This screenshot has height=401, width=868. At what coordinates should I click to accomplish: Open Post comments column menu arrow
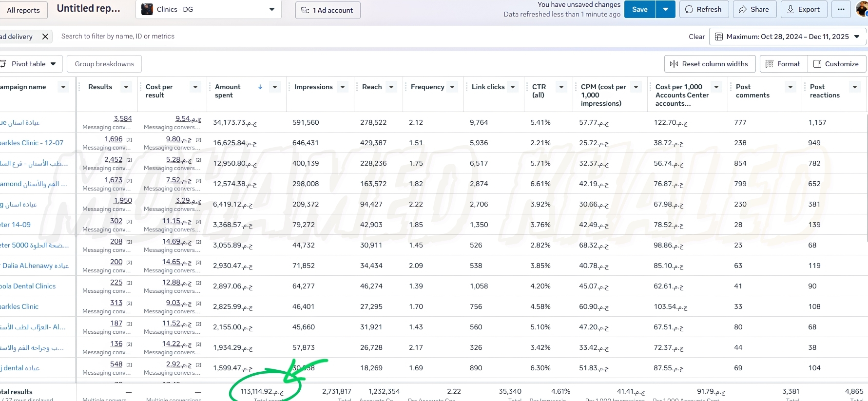791,87
